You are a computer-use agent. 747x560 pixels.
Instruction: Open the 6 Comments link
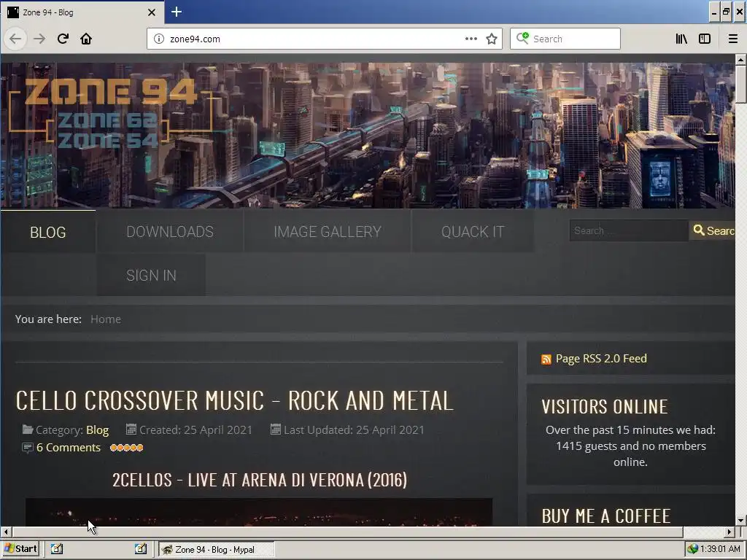click(68, 448)
